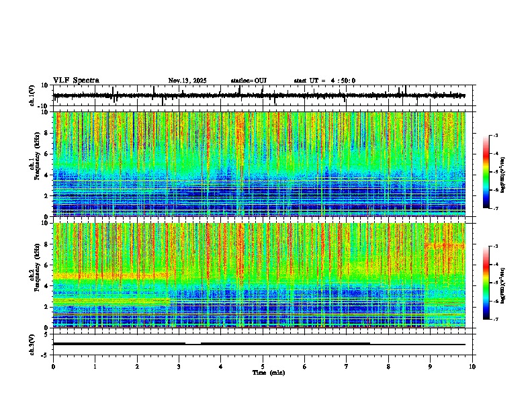The width and height of the screenshot is (532, 411).
Task: Click the ch.2 color scale log(PSD) unit label
Action: tap(504, 285)
